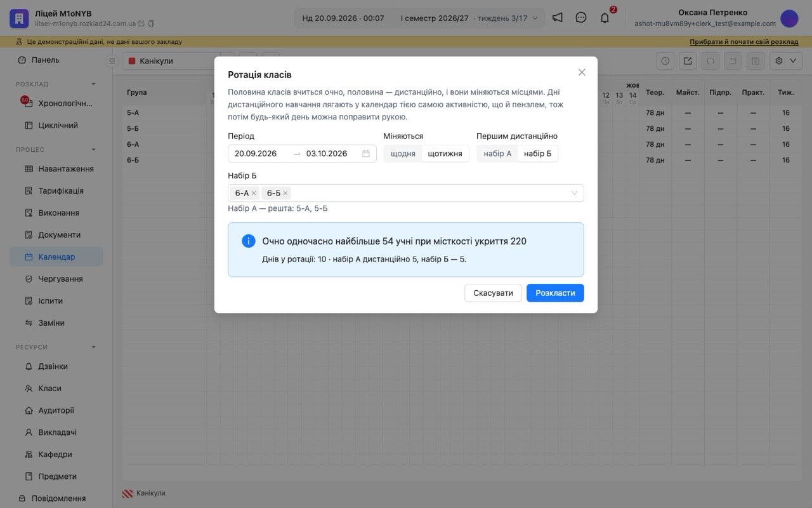Open Навантаження in the sidebar
This screenshot has height=508, width=812.
(56, 169)
